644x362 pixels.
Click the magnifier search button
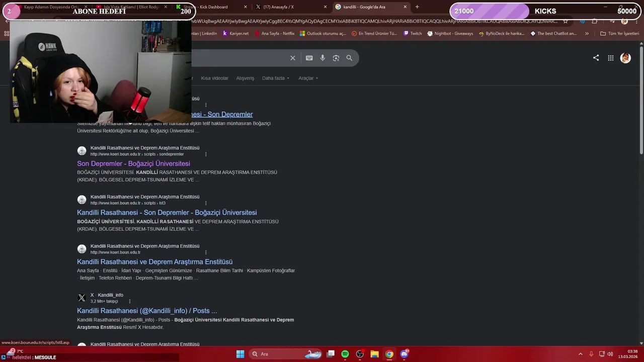pos(349,58)
